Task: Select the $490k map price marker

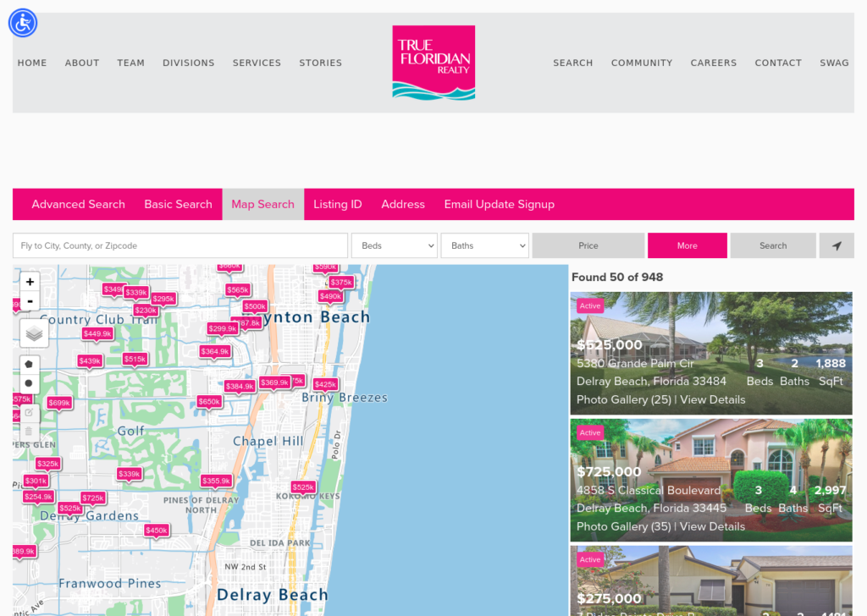Action: coord(331,297)
